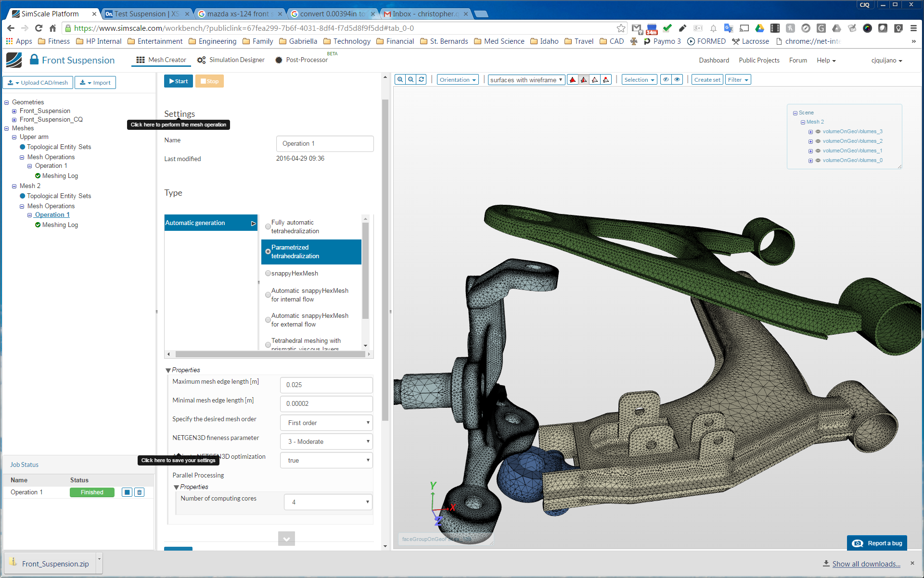This screenshot has height=578, width=924.
Task: Collapse the Upper arm mesh tree
Action: 14,137
